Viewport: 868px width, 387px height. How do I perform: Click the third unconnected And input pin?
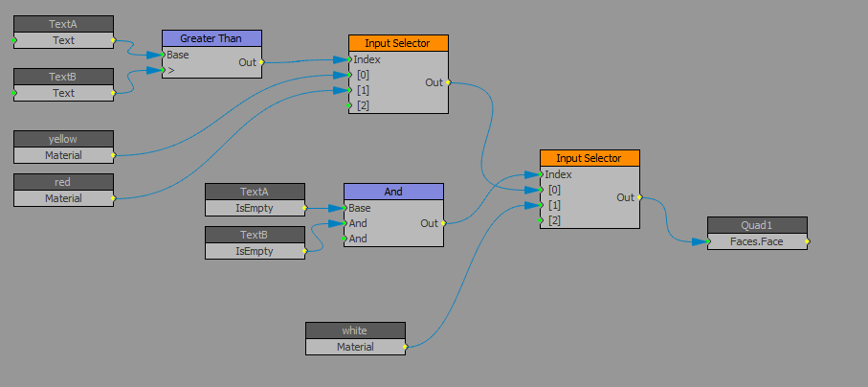345,239
